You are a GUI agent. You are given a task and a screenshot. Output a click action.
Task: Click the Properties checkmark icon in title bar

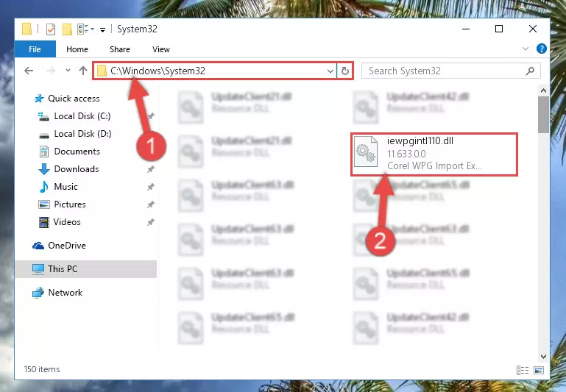click(51, 29)
